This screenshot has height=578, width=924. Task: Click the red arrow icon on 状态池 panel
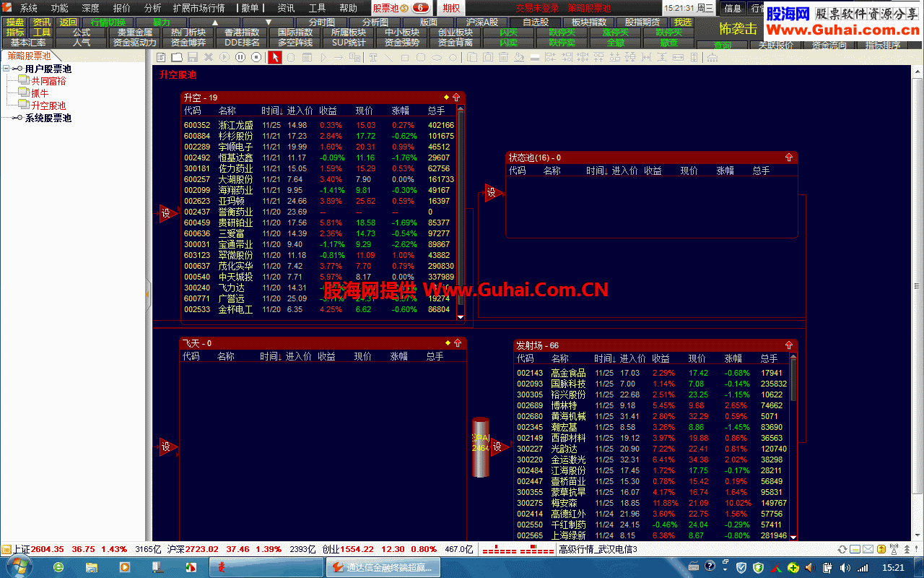click(x=789, y=157)
